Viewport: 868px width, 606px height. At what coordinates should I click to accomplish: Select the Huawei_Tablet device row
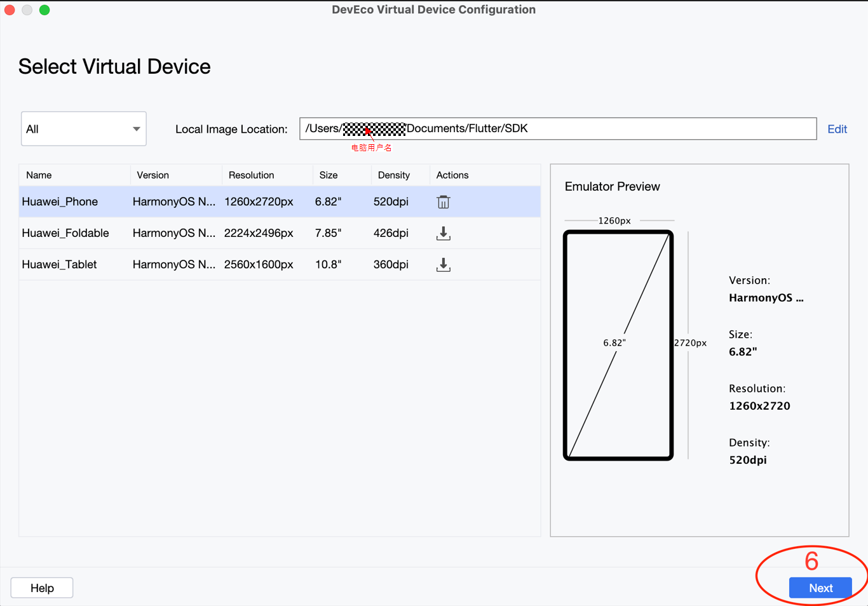click(x=60, y=265)
